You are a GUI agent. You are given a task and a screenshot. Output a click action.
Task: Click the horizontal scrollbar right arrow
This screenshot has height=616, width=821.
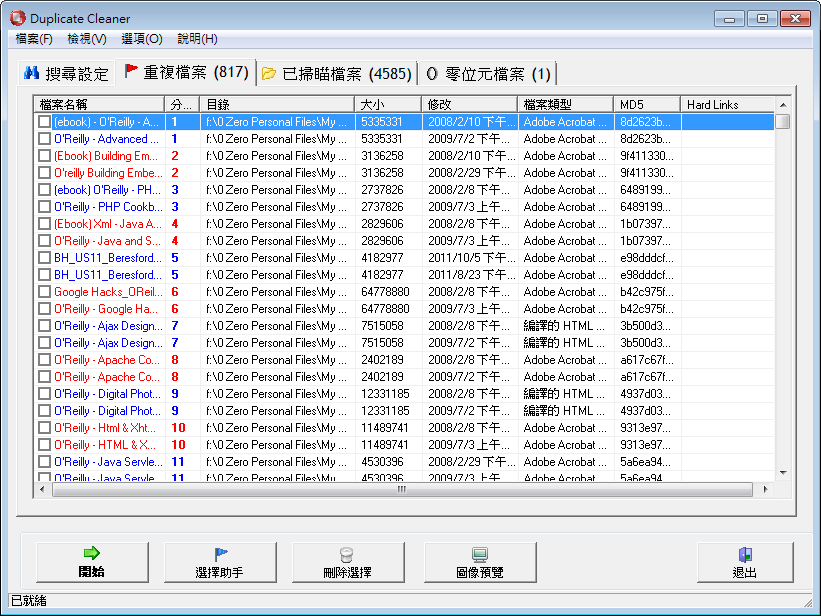pyautogui.click(x=765, y=489)
